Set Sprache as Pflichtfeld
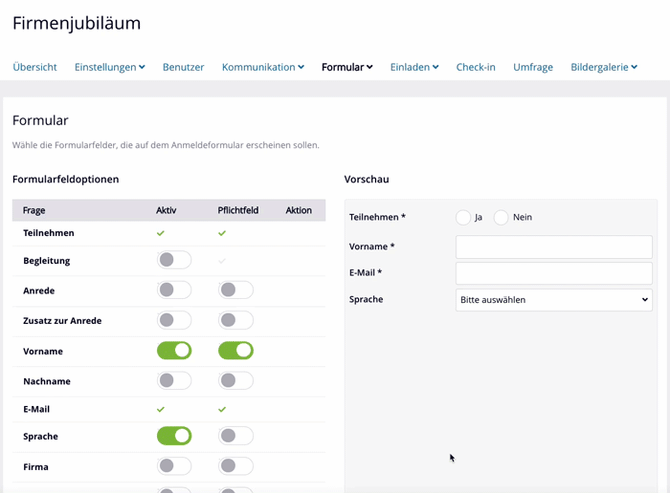670x493 pixels. tap(235, 436)
